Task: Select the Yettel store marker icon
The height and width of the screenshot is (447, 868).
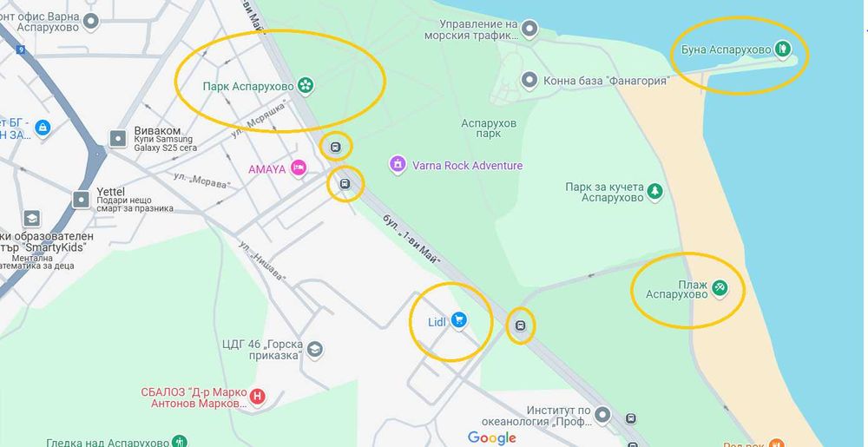Action: pyautogui.click(x=82, y=199)
